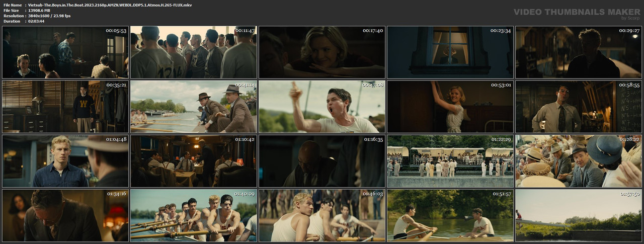
Task: Click the dark thumbnail at 01:16:35
Action: (x=322, y=161)
